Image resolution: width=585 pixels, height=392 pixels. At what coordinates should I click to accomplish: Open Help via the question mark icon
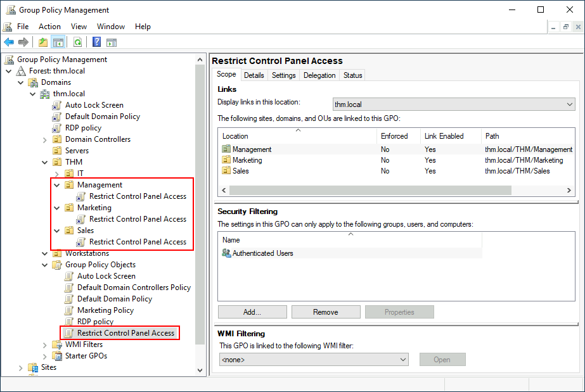[x=96, y=42]
